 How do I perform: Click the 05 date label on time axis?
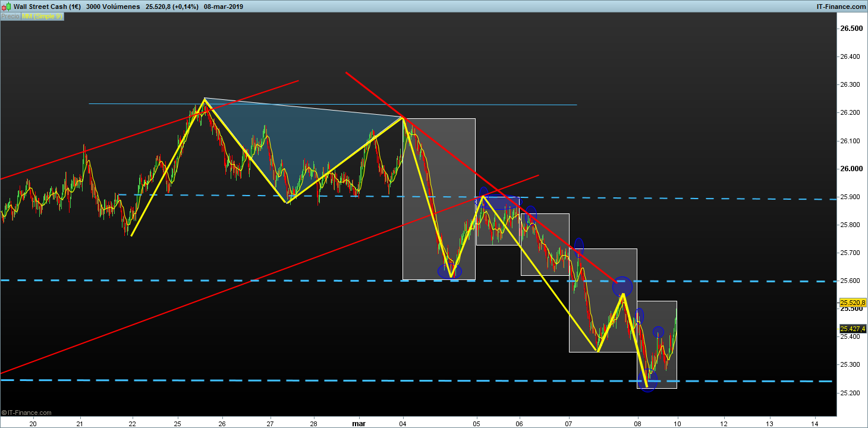[476, 423]
